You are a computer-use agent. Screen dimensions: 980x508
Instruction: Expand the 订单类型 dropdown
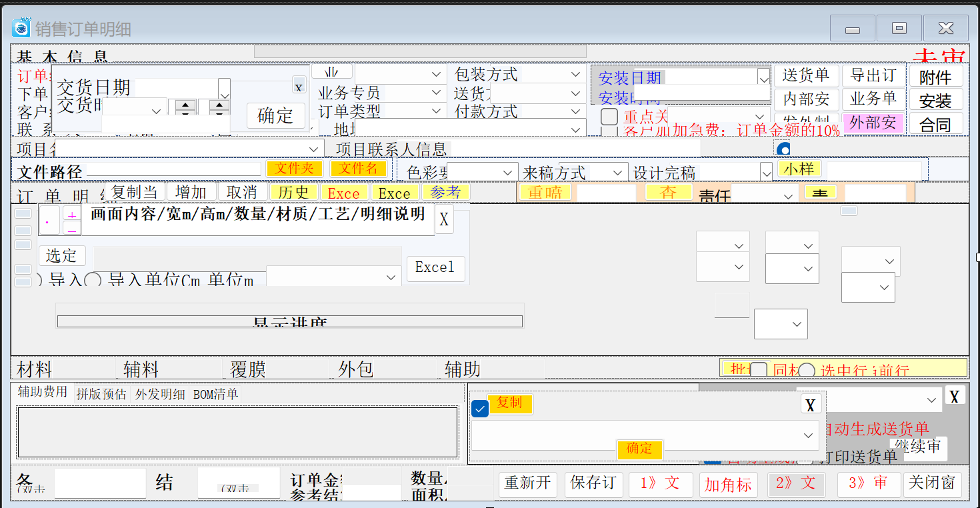pyautogui.click(x=437, y=111)
